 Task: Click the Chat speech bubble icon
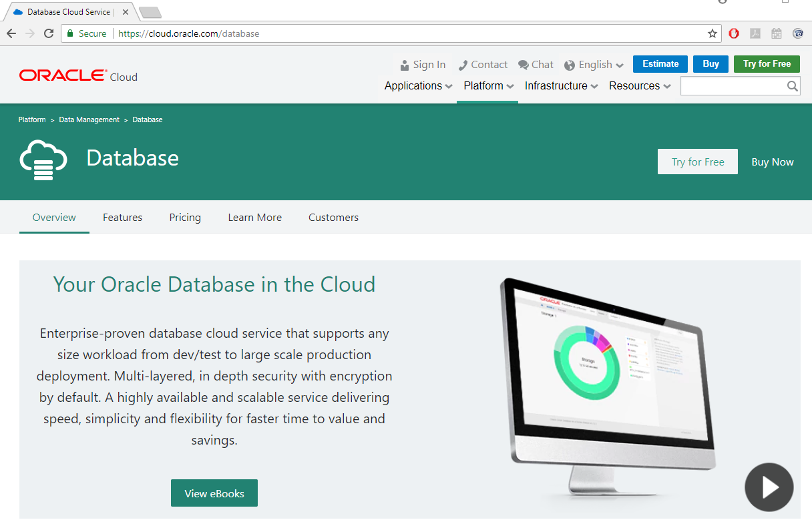point(524,65)
